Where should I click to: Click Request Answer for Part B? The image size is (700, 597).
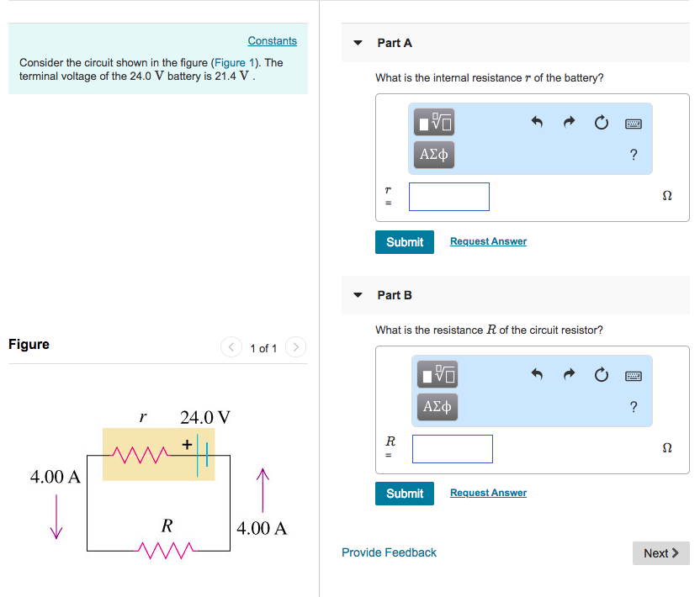point(487,492)
